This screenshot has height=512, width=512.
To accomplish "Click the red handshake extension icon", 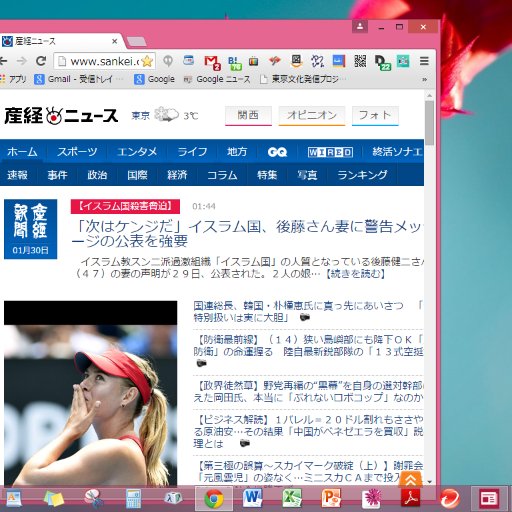I will (275, 61).
